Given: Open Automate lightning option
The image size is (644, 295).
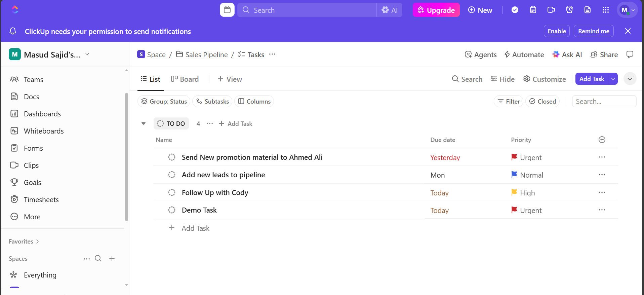Looking at the screenshot, I should (x=524, y=54).
